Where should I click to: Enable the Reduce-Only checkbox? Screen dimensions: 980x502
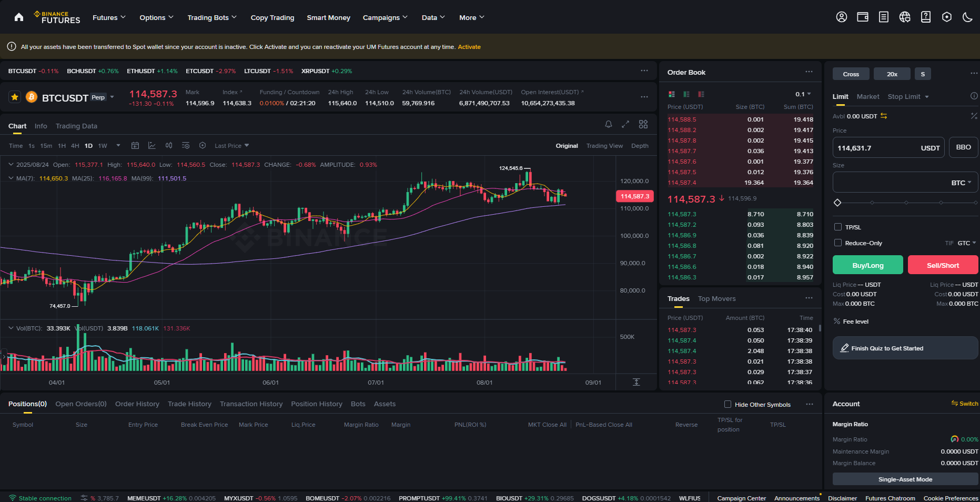coord(838,243)
